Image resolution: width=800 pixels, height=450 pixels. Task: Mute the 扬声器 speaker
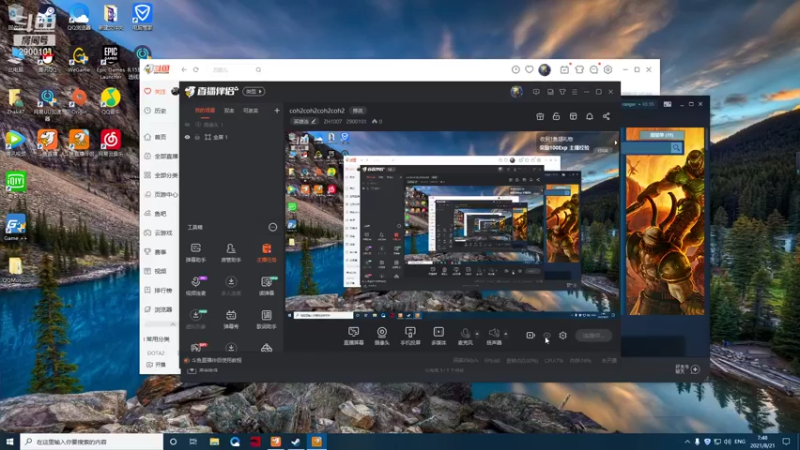[x=493, y=336]
